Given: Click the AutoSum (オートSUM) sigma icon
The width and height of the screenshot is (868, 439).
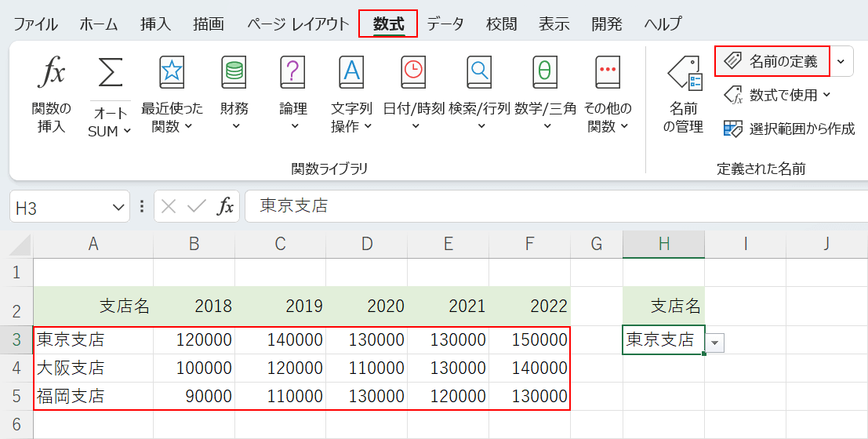Looking at the screenshot, I should [x=110, y=74].
